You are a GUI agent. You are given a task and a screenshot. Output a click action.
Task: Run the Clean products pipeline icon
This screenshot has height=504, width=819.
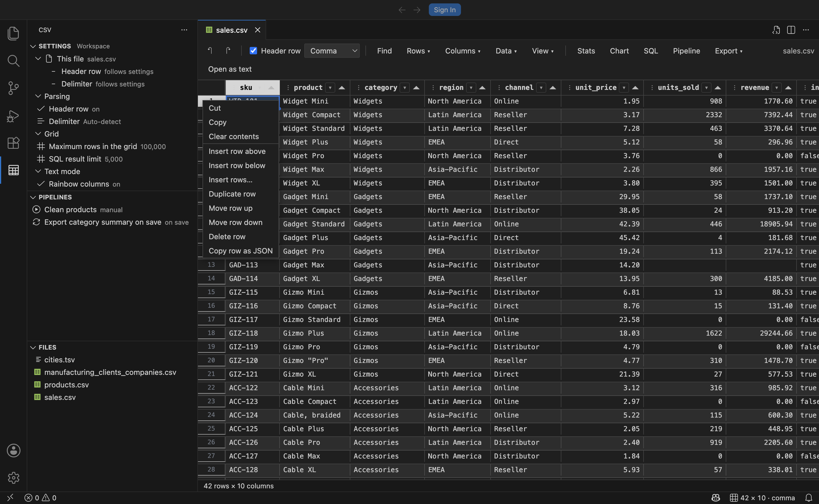tap(36, 210)
